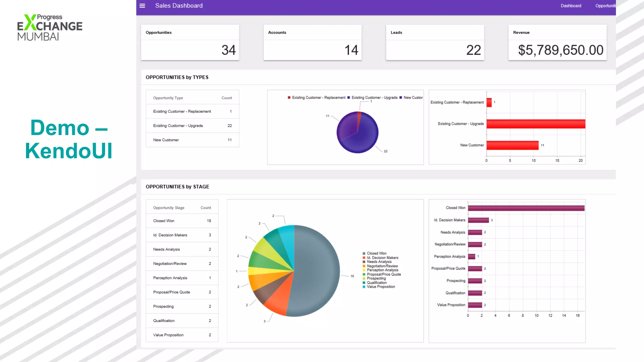Sort by the stage Count column header
The image size is (644, 362).
click(x=206, y=208)
